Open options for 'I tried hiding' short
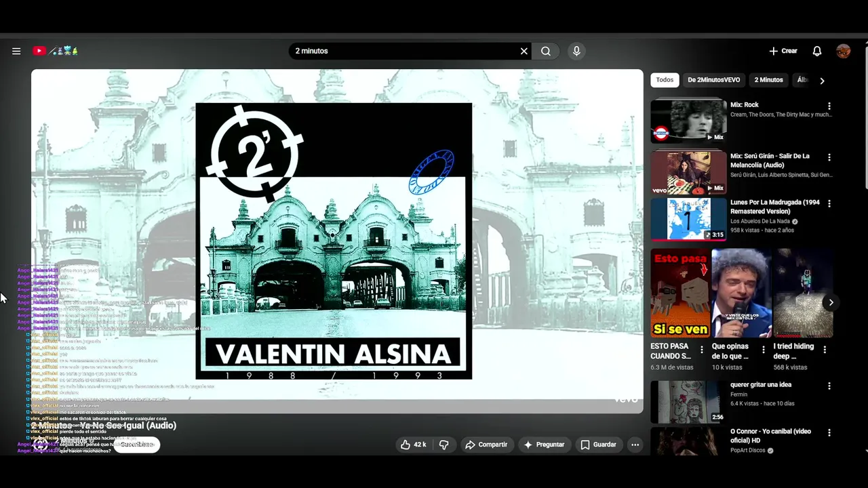This screenshot has height=488, width=868. 825,350
